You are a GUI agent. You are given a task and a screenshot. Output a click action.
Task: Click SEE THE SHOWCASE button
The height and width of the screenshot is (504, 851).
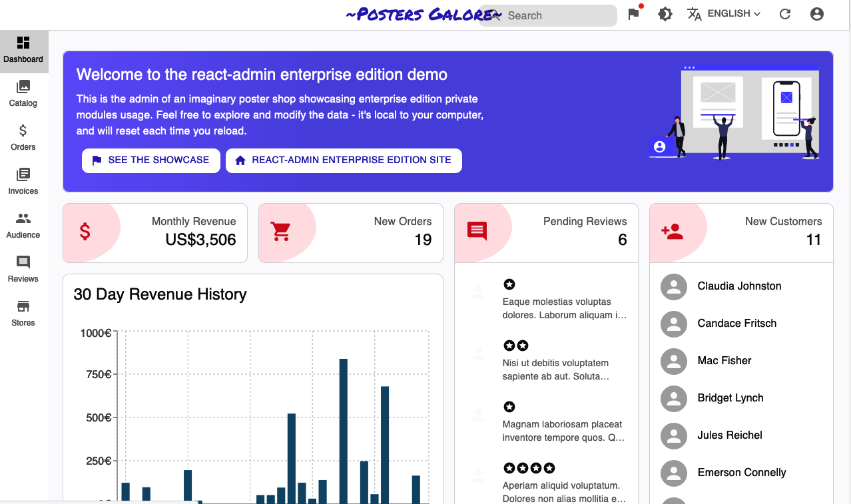151,160
